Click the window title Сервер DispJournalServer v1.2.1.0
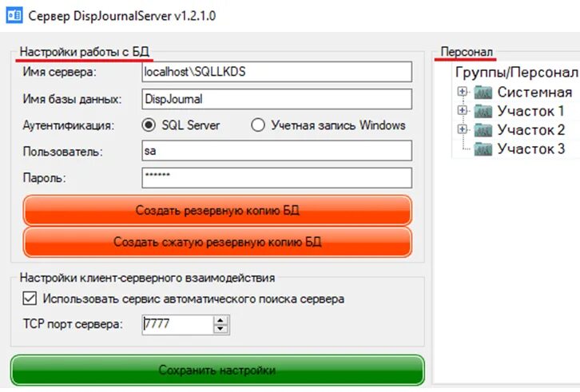This screenshot has height=392, width=580. 122,16
